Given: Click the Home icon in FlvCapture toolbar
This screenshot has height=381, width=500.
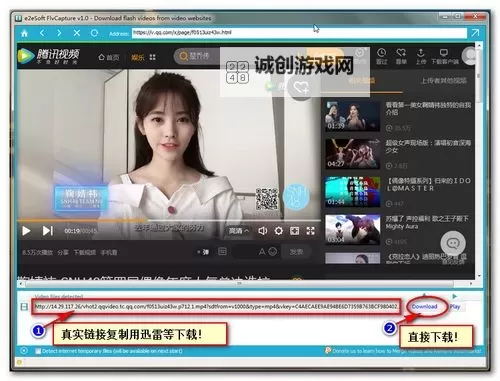Looking at the screenshot, I should click(24, 33).
